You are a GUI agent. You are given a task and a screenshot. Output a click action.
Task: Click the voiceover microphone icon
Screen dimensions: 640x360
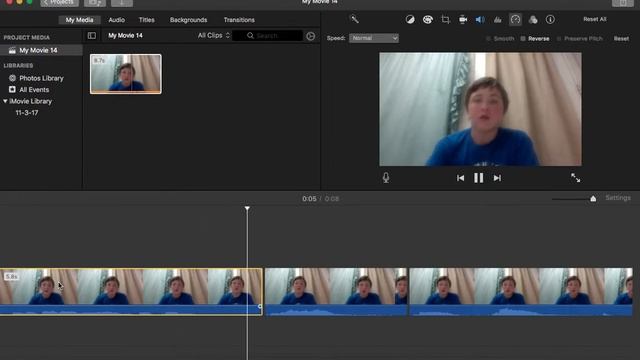(x=386, y=178)
